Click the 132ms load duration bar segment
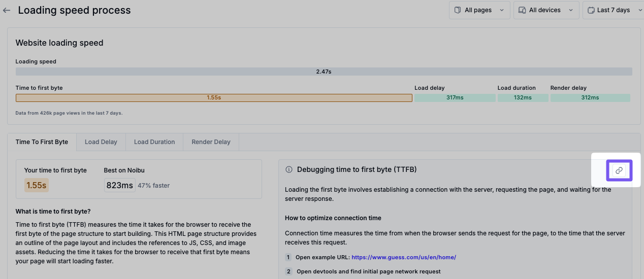The height and width of the screenshot is (279, 644). [523, 98]
